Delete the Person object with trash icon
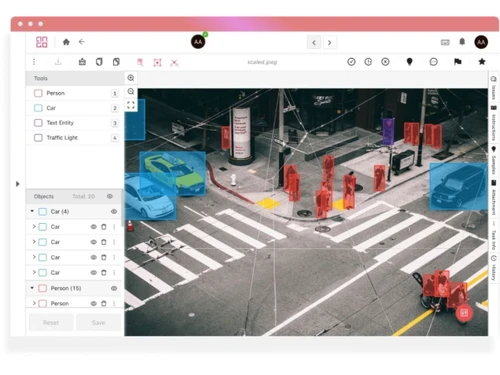The image size is (500, 375). point(104,304)
